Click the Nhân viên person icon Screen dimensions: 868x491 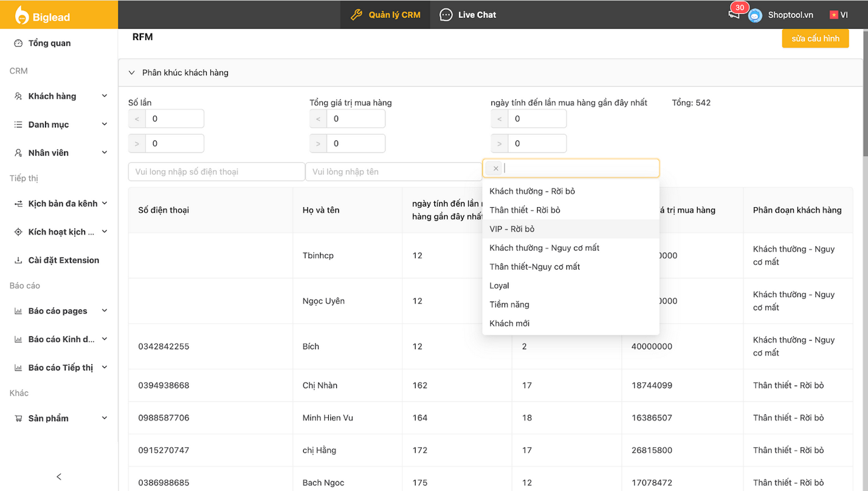click(x=18, y=153)
